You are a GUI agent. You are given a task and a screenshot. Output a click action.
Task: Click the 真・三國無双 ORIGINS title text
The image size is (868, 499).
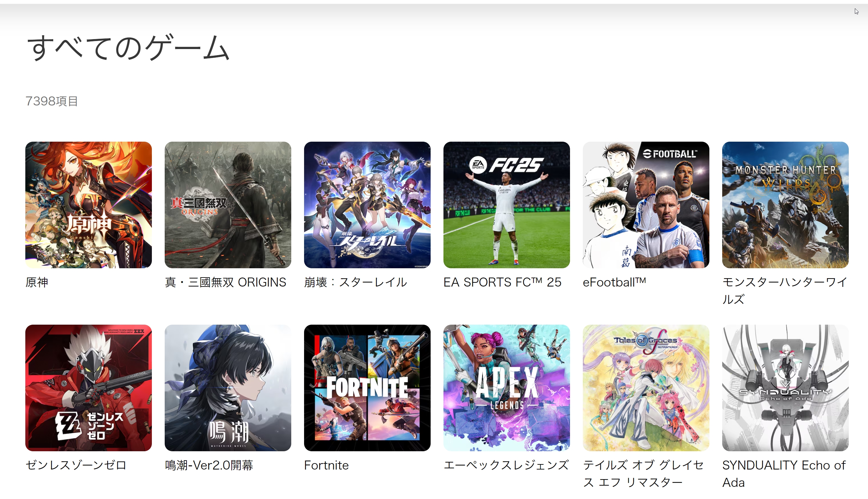(x=225, y=282)
